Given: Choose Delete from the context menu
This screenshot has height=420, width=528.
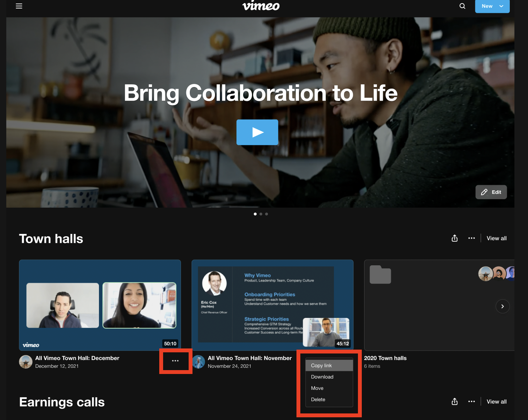Looking at the screenshot, I should coord(329,400).
